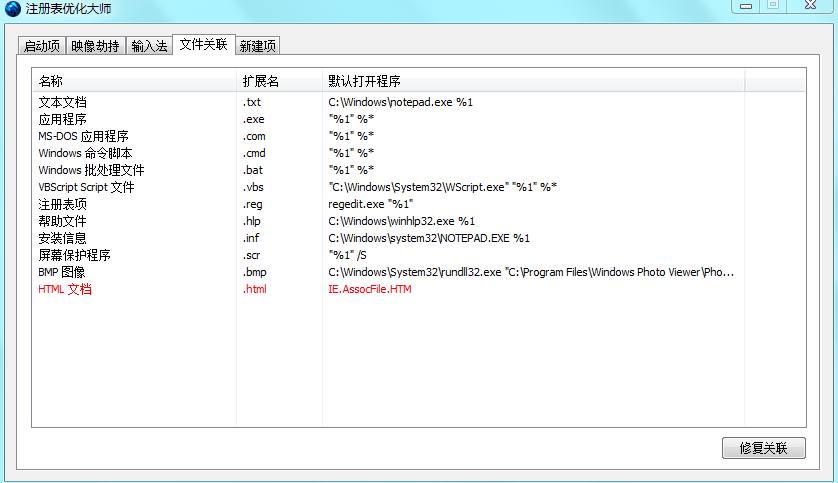The height and width of the screenshot is (483, 838).
Task: Select the 输入法 tab
Action: (149, 46)
